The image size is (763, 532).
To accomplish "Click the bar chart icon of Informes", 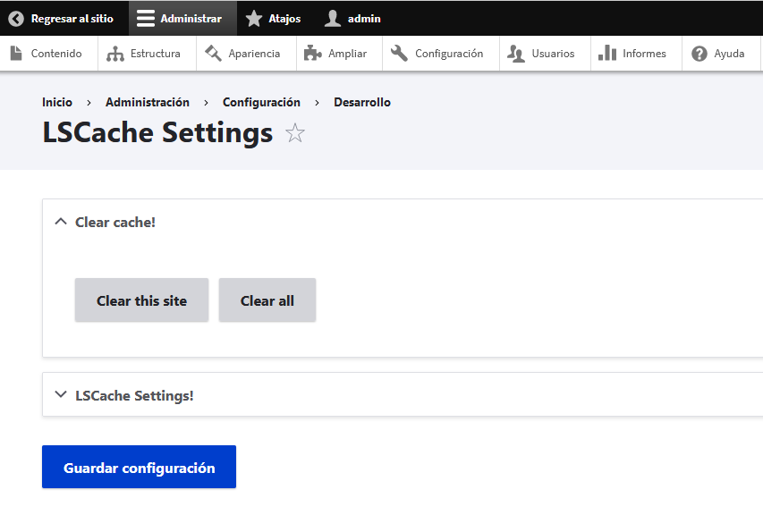I will point(607,53).
